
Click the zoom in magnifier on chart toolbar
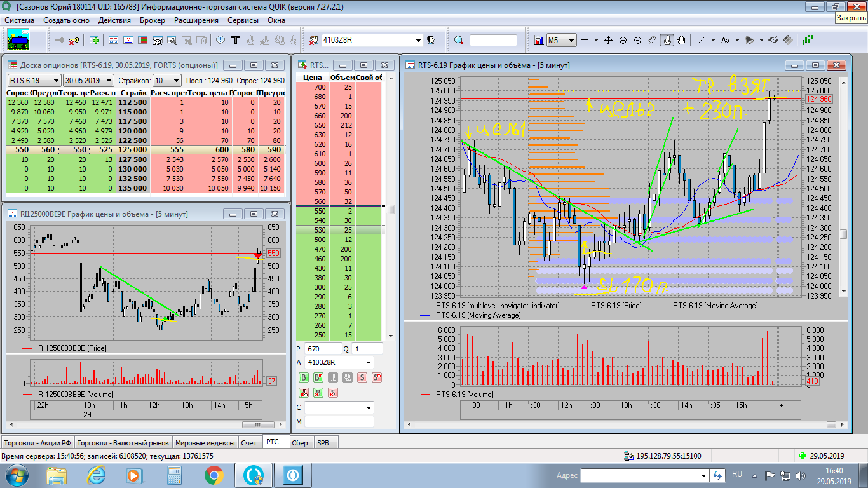tap(623, 40)
